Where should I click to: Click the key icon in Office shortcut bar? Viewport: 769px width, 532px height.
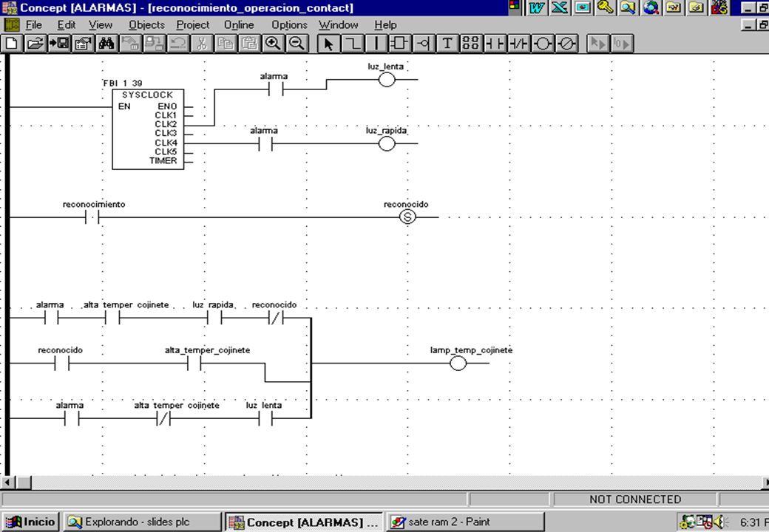605,7
